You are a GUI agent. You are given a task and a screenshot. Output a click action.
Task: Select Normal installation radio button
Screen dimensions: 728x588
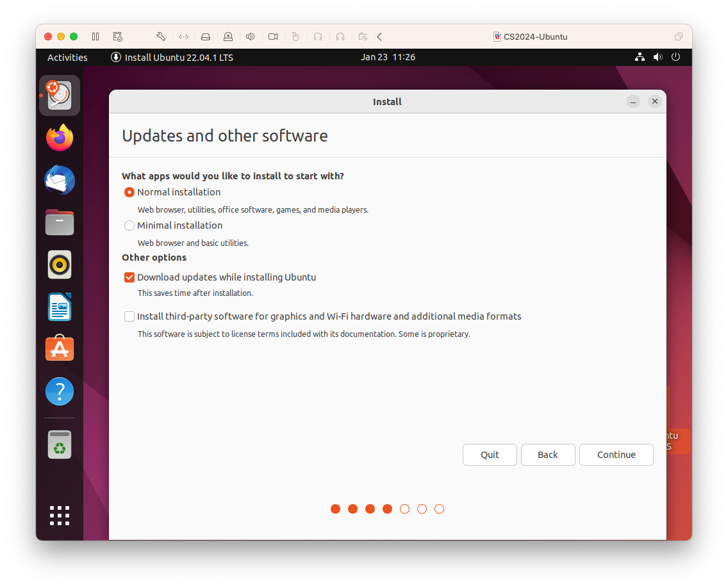click(x=129, y=192)
